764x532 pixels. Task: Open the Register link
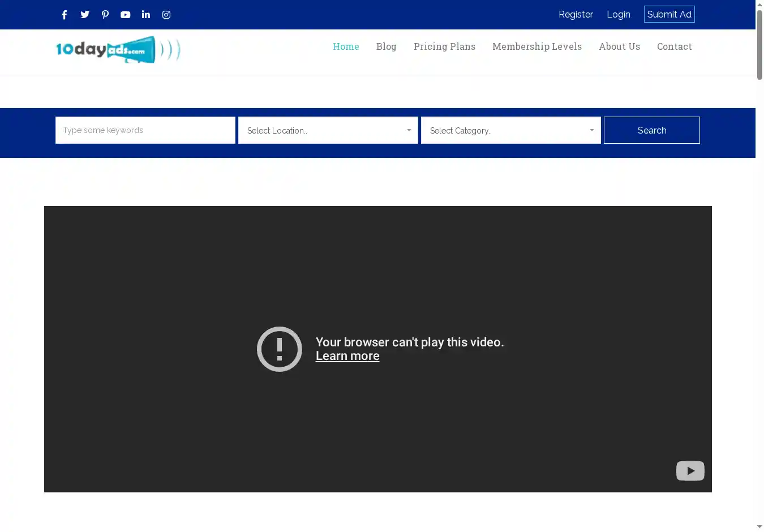pos(576,14)
